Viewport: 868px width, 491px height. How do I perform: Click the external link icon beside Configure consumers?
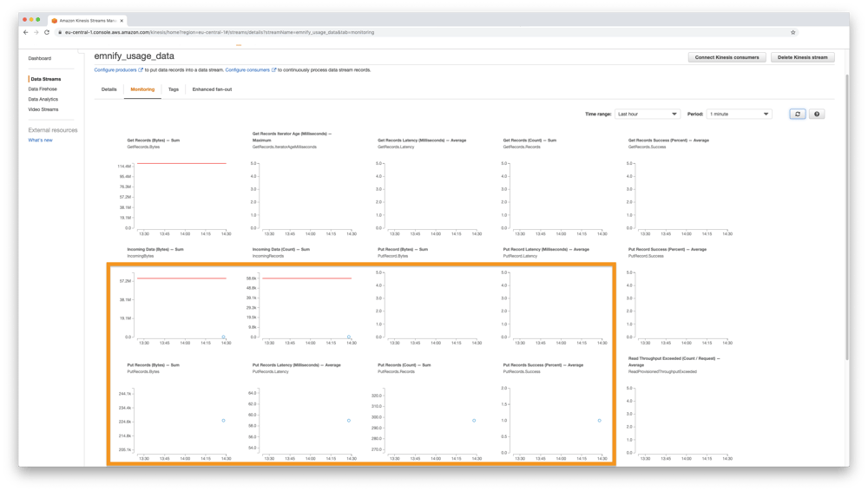click(273, 69)
